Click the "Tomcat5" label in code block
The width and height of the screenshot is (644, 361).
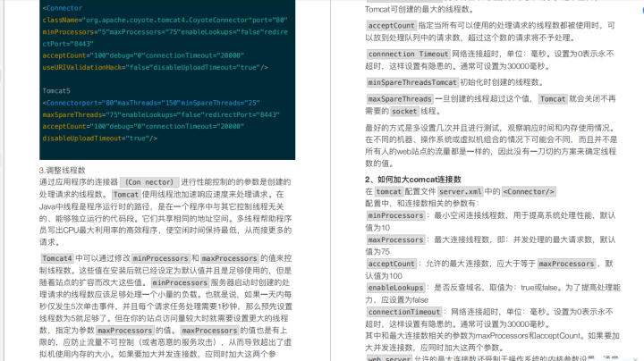pos(56,91)
